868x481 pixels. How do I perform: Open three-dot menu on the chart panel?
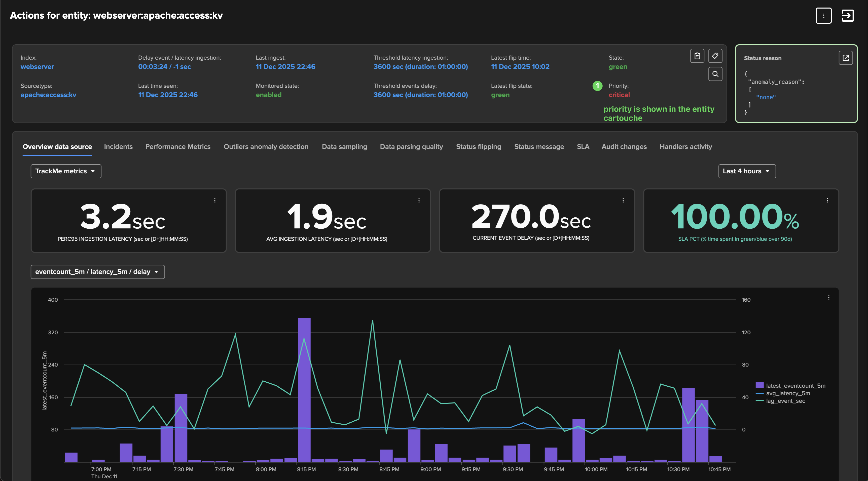[828, 297]
